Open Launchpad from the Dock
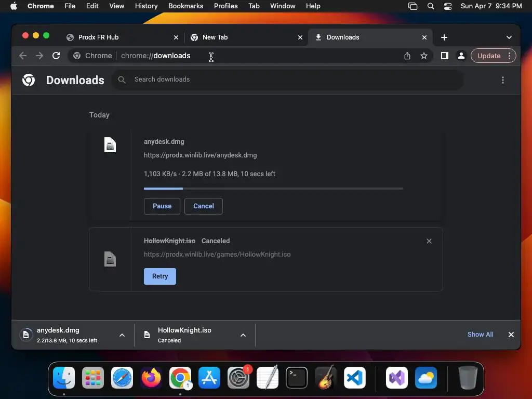This screenshot has width=532, height=399. (x=93, y=378)
